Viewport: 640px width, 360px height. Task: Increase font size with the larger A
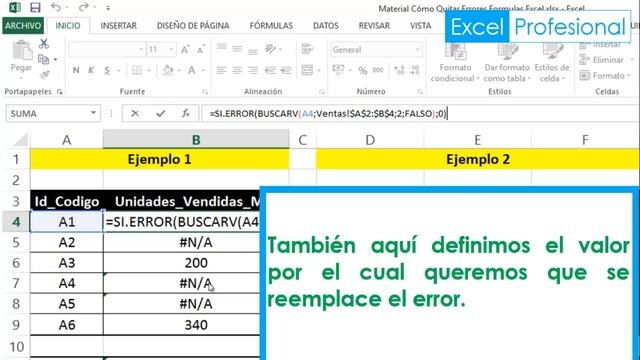185,50
